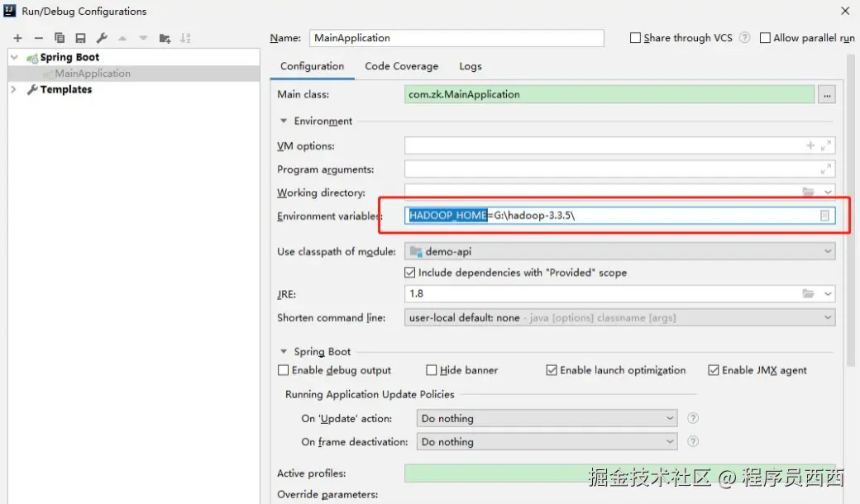This screenshot has height=504, width=860.
Task: Click the Program arguments field
Action: [x=619, y=169]
